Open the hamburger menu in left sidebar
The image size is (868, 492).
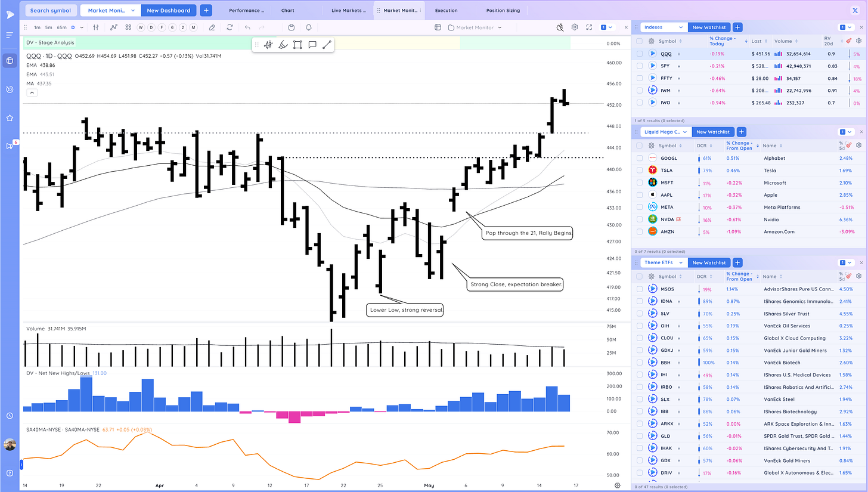[10, 35]
